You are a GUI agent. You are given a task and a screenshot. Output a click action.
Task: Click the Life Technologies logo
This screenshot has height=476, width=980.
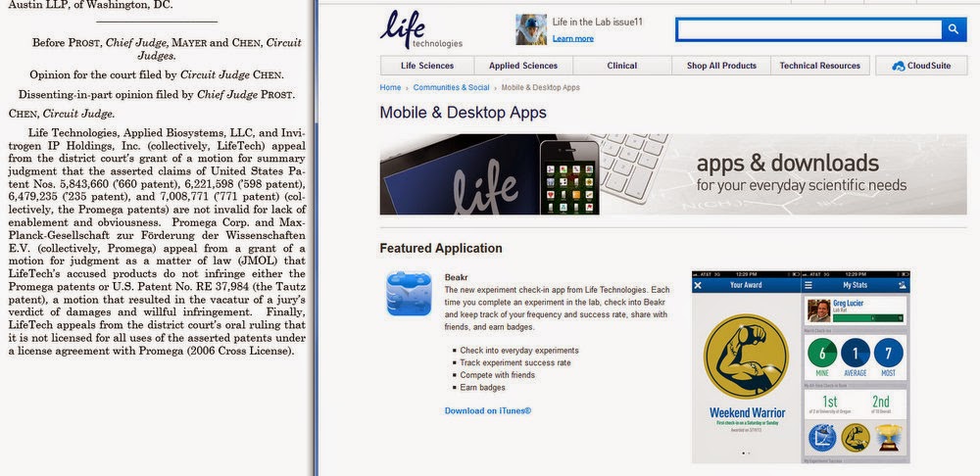point(420,29)
